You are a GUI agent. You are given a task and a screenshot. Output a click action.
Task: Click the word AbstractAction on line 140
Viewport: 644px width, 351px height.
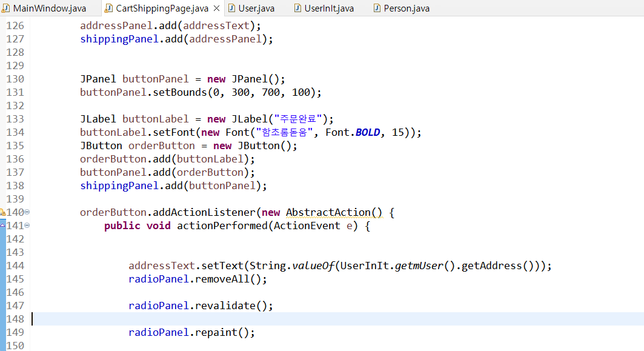tap(328, 213)
